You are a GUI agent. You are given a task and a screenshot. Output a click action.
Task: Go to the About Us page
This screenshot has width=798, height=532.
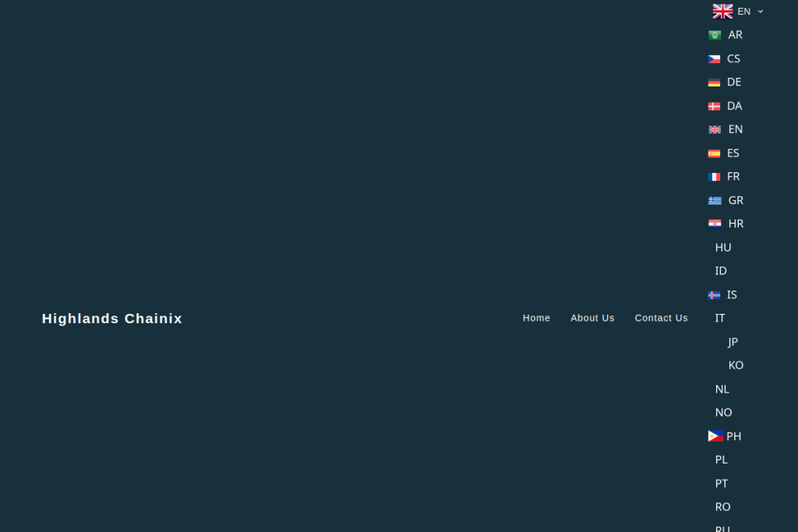tap(592, 318)
